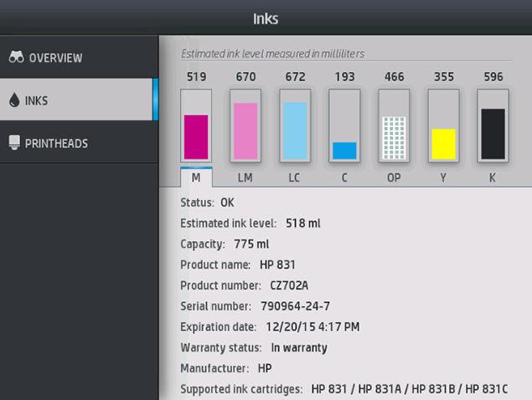Switch to the Y yellow tab
Viewport: 532px width, 400px height.
(443, 177)
